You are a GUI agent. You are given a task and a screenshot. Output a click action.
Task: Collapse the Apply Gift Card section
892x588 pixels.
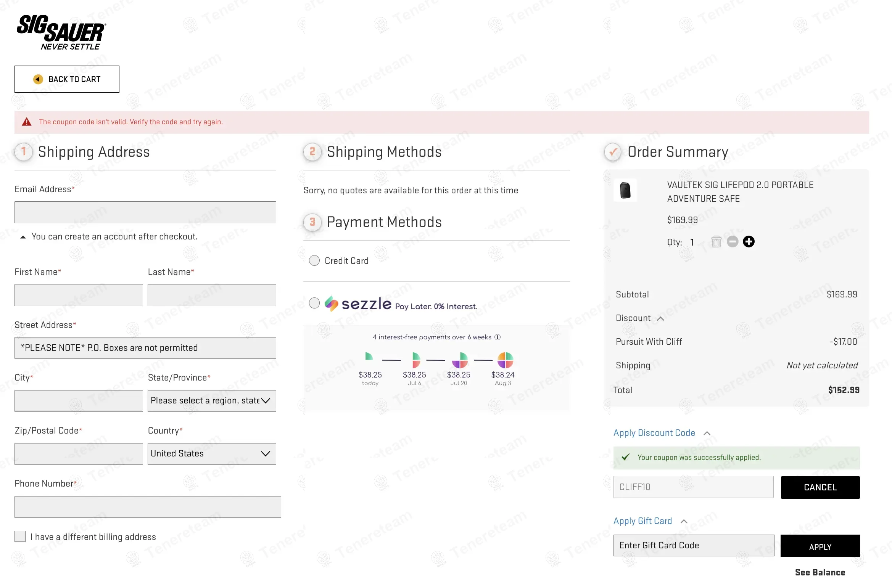[684, 521]
